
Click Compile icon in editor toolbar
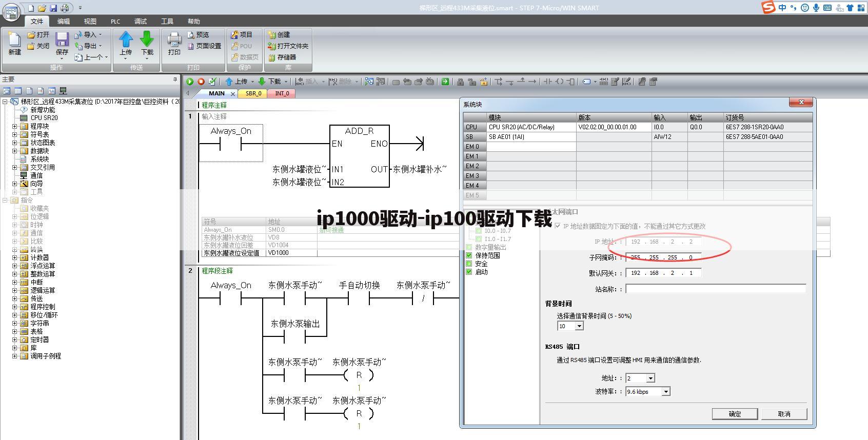[x=212, y=82]
